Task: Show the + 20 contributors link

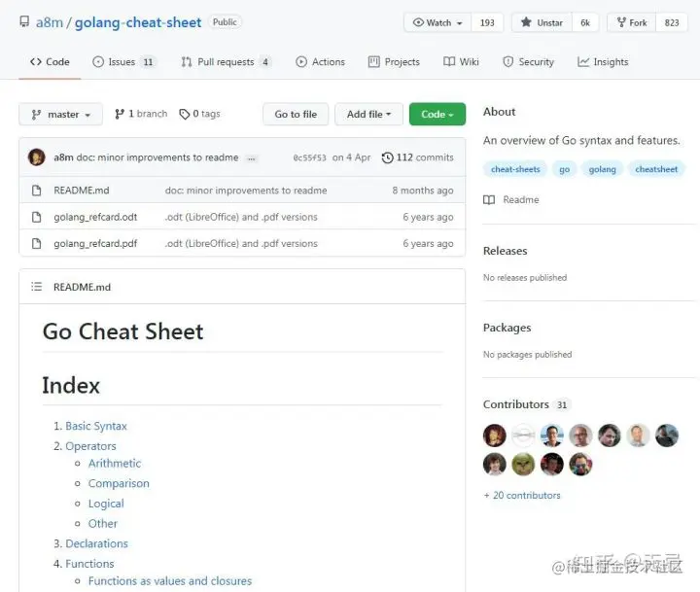Action: click(522, 495)
